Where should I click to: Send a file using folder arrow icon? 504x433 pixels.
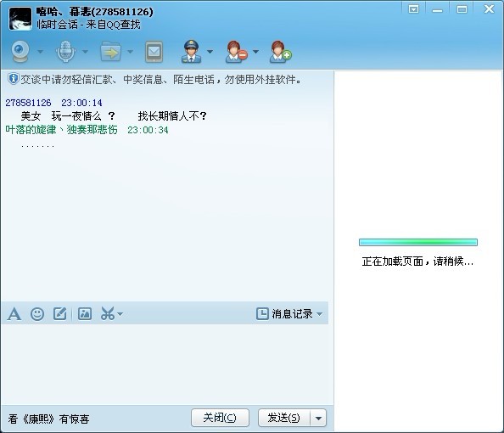pos(110,52)
